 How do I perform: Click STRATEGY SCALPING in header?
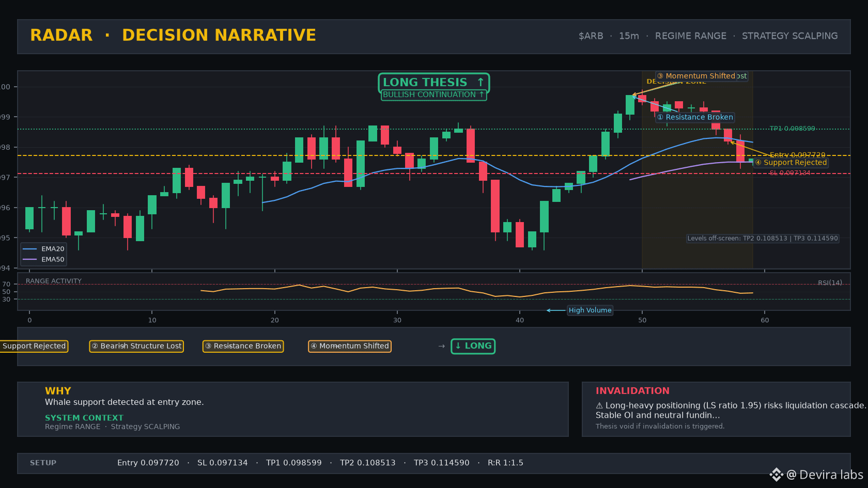point(790,36)
